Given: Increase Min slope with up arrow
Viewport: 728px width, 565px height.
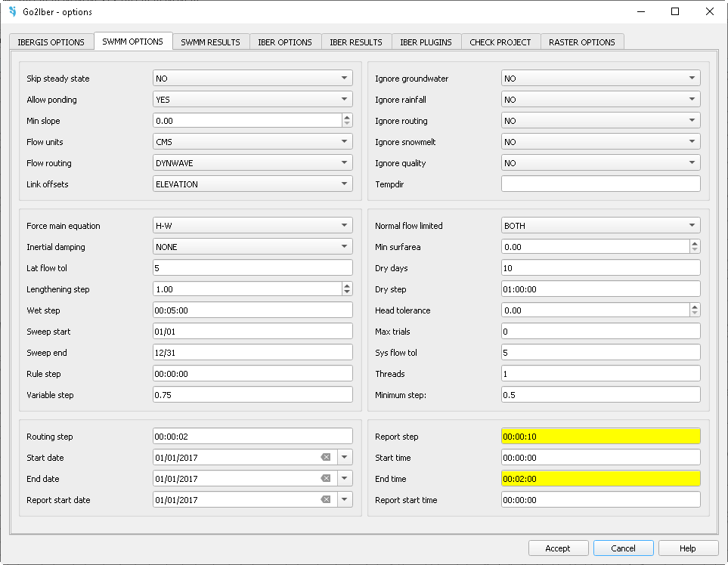Looking at the screenshot, I should pos(347,117).
